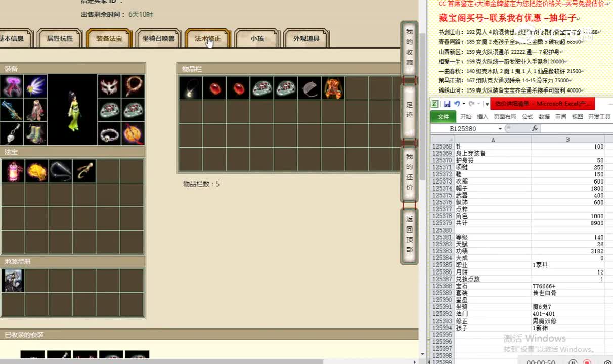Click the insert function fx button
The image size is (613, 364).
pyautogui.click(x=535, y=128)
